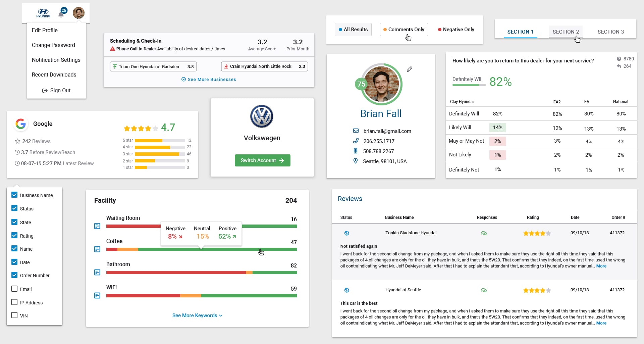Click the comments icon for Bathroom
The width and height of the screenshot is (644, 344).
coord(97,273)
